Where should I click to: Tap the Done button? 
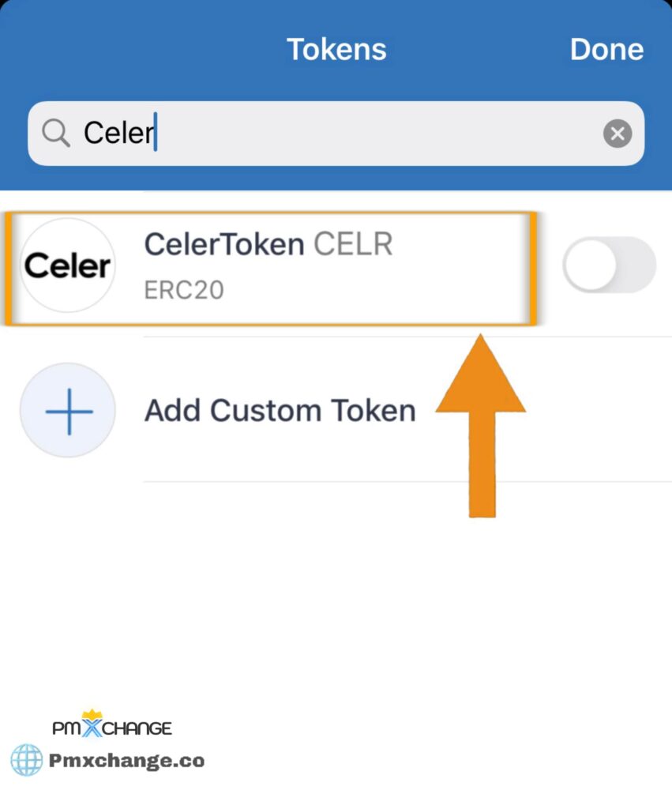tap(606, 50)
